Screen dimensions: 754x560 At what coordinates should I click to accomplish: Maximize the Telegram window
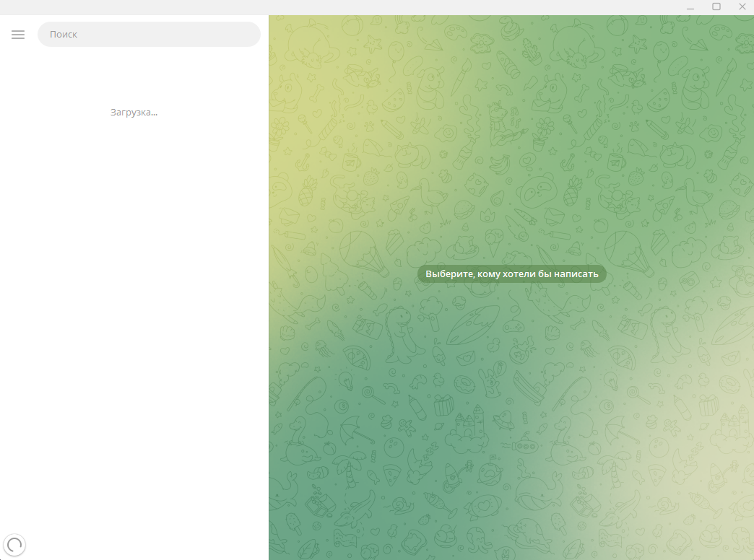[x=716, y=7]
